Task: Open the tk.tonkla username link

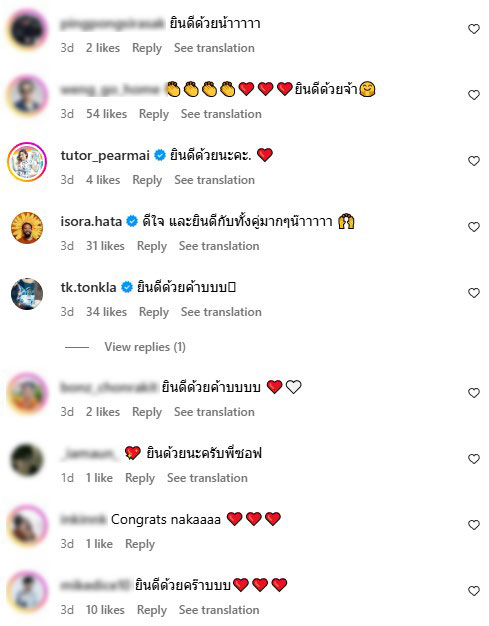Action: (x=88, y=287)
